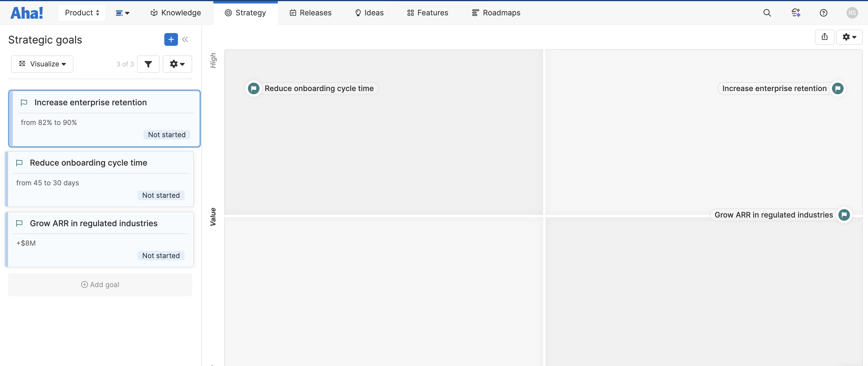
Task: Go to the Features tab
Action: (428, 13)
